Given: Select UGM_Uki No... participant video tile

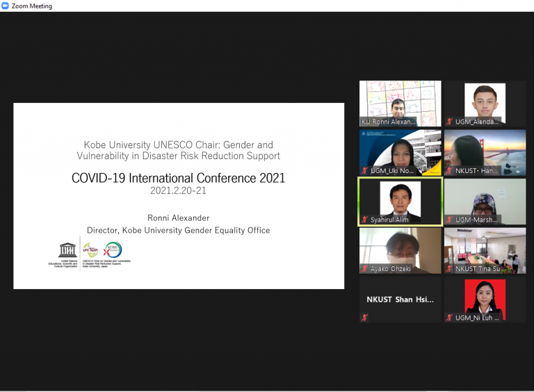Looking at the screenshot, I should (x=400, y=152).
